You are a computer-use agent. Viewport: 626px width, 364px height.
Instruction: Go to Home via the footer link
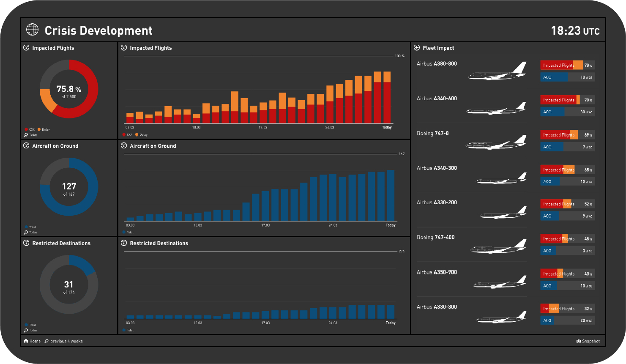click(35, 341)
